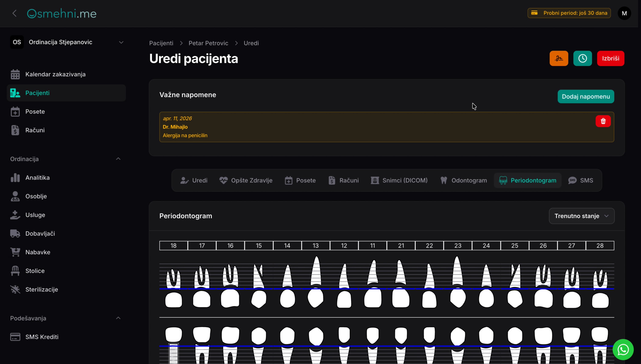Switch to the Uredi tab
Viewport: 641px width, 364px height.
(194, 180)
